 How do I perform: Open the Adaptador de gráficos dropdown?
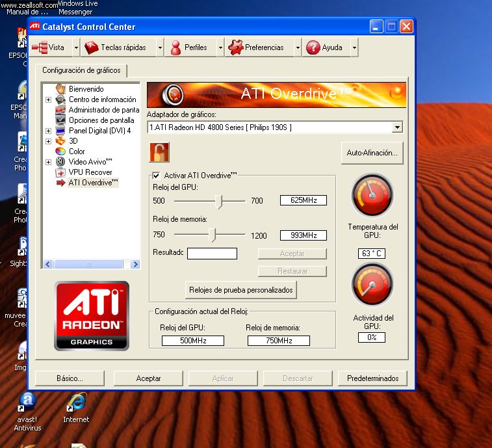pos(397,127)
